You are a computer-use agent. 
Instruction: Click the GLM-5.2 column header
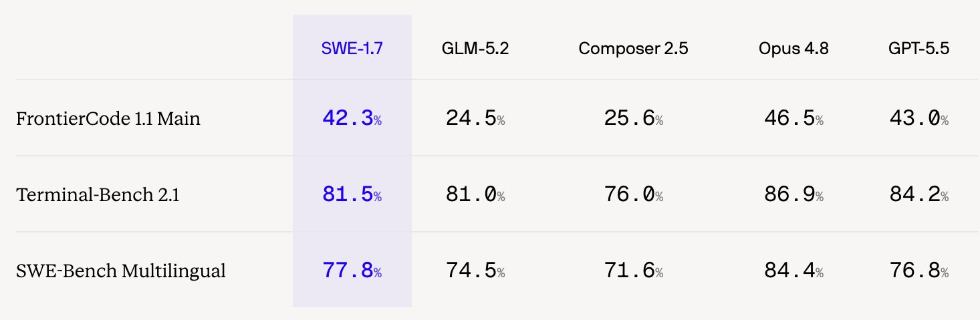475,49
